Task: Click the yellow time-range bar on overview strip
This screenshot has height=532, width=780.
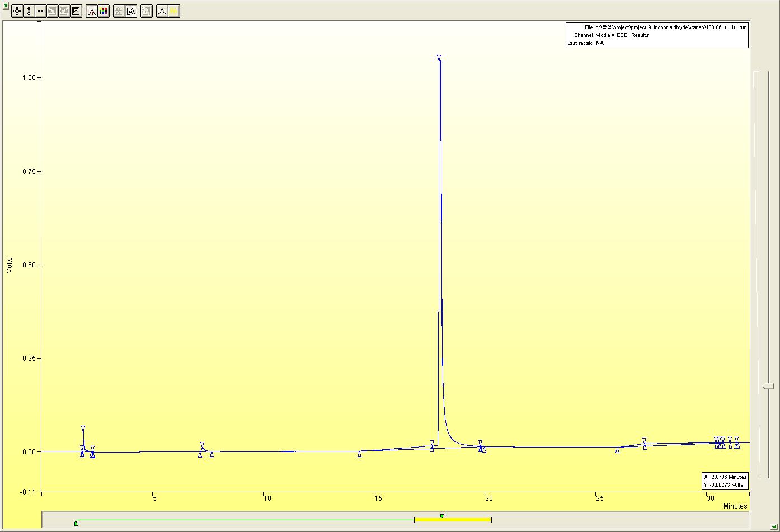Action: click(x=453, y=520)
